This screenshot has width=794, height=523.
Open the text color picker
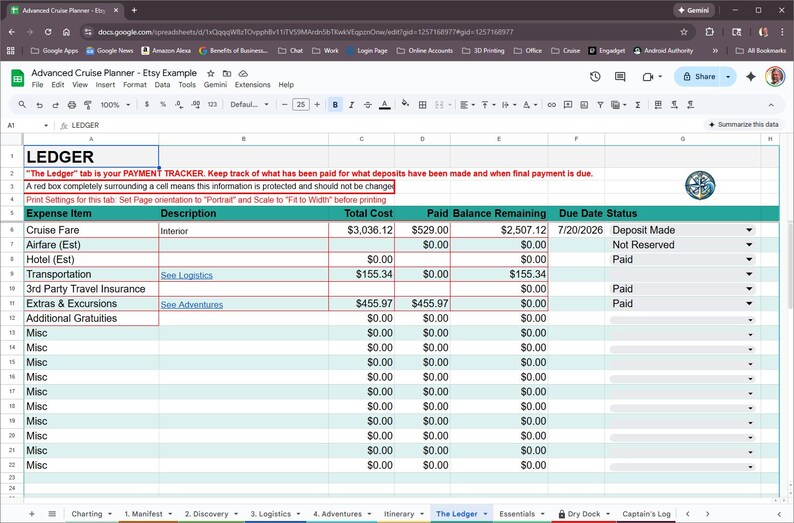pyautogui.click(x=385, y=105)
